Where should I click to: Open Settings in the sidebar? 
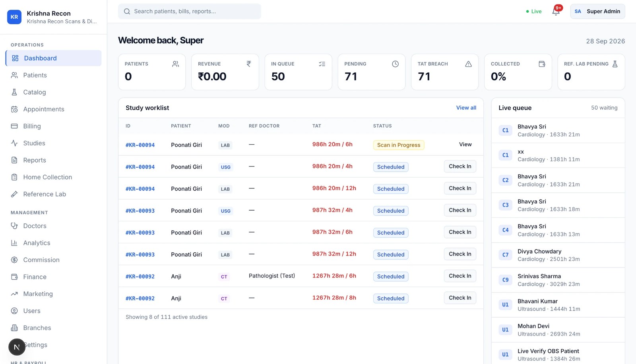(54, 345)
